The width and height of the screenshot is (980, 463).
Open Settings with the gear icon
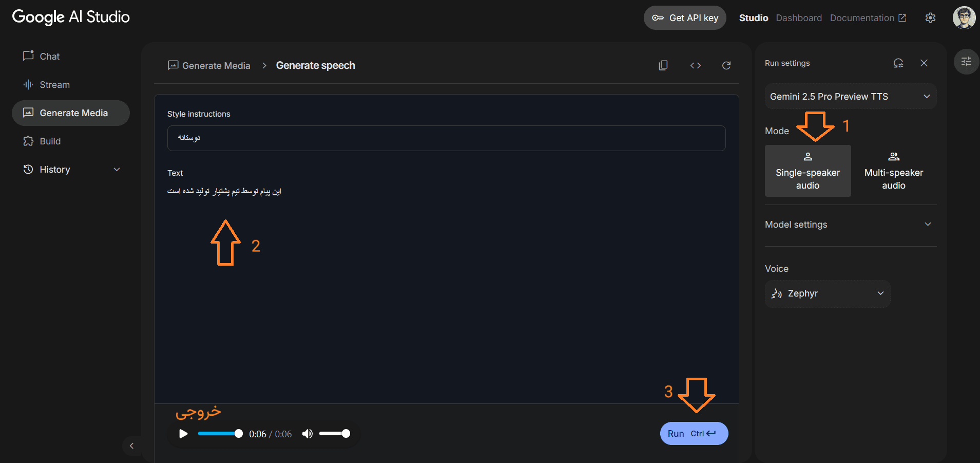tap(930, 17)
